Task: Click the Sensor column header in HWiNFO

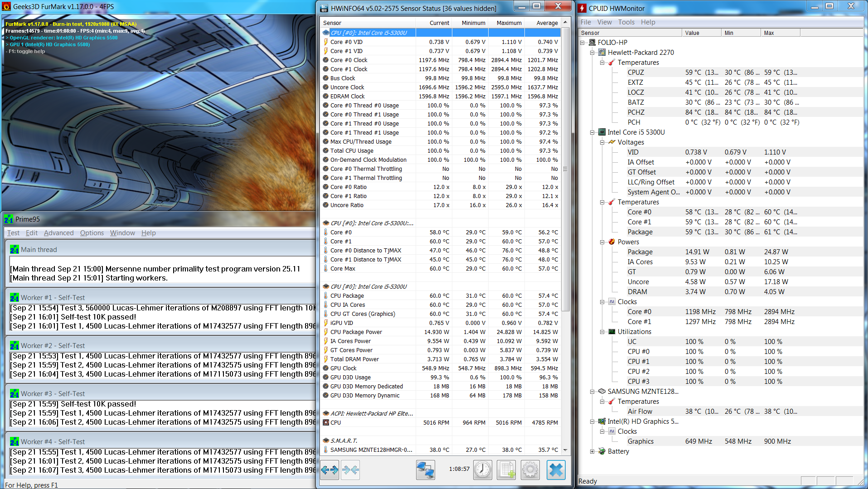Action: [x=368, y=23]
